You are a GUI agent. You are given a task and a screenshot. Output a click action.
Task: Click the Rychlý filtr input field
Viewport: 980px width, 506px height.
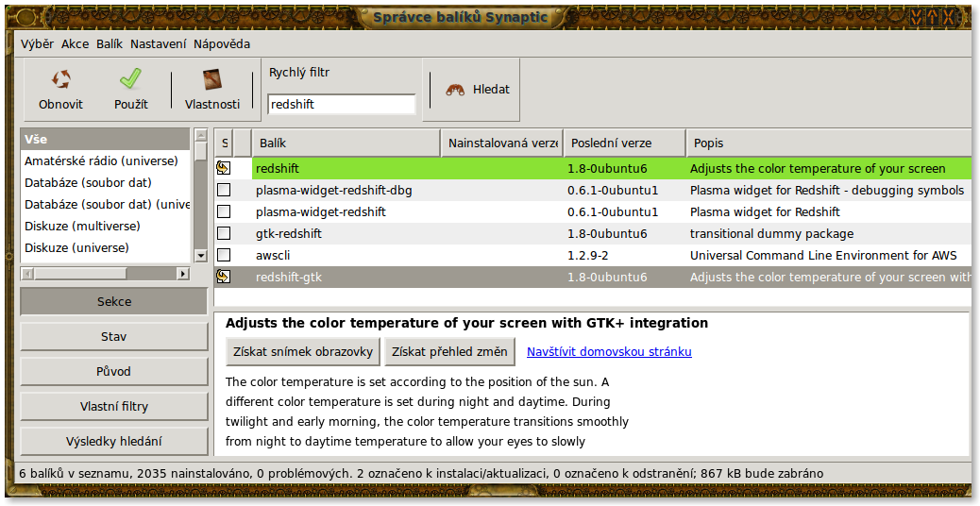[x=342, y=105]
